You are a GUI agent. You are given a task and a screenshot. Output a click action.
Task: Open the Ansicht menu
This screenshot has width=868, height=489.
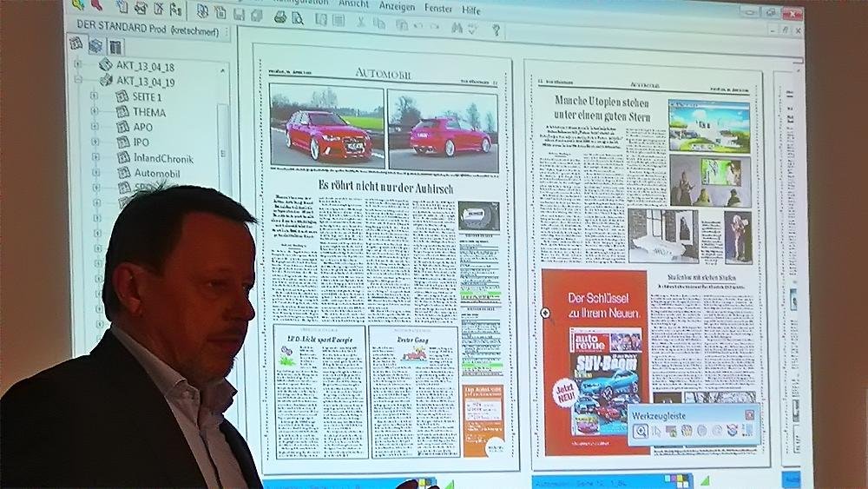353,4
